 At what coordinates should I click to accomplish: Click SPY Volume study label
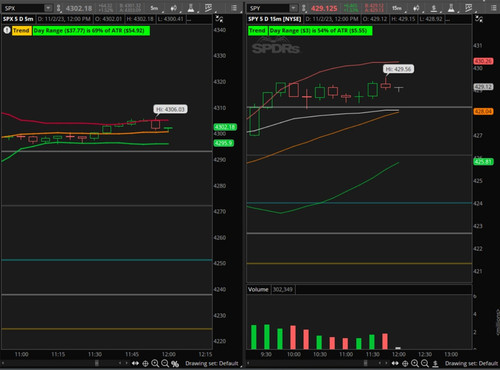(x=258, y=289)
